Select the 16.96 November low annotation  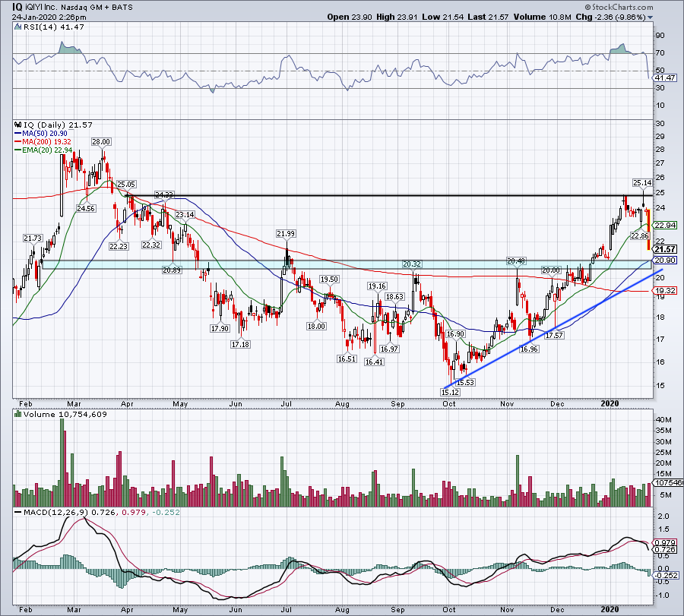coord(529,349)
